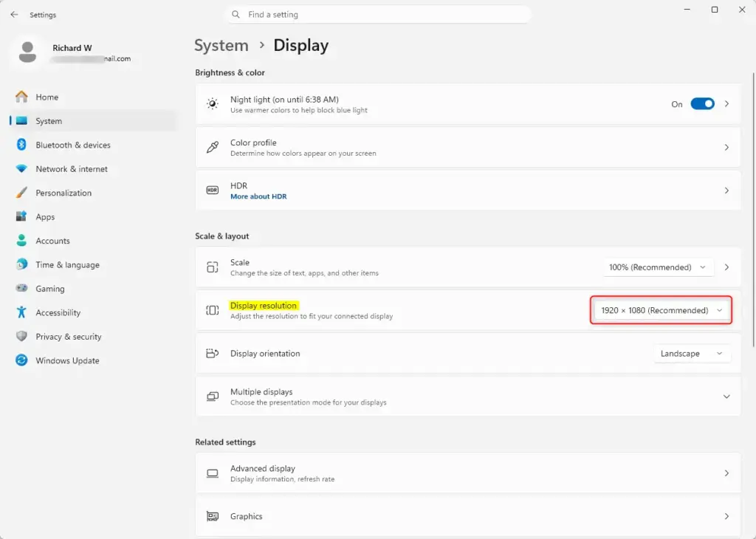Open Color profile page via chevron

point(726,147)
